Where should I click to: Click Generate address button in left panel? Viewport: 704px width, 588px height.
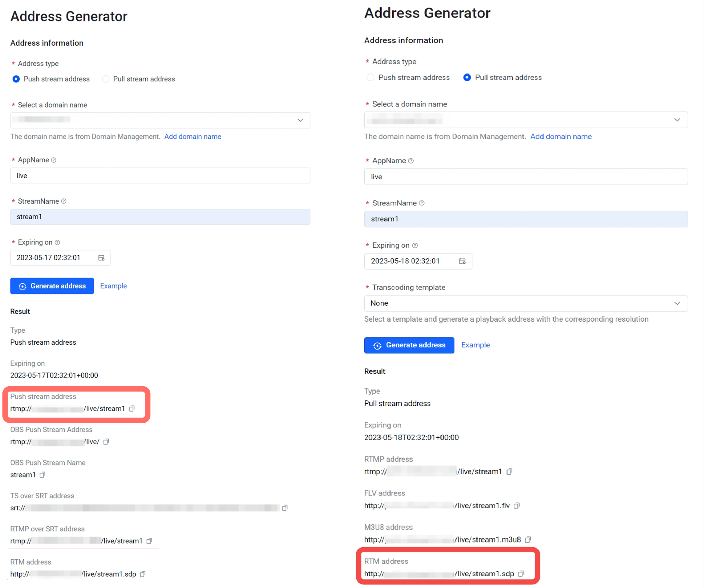click(x=52, y=286)
